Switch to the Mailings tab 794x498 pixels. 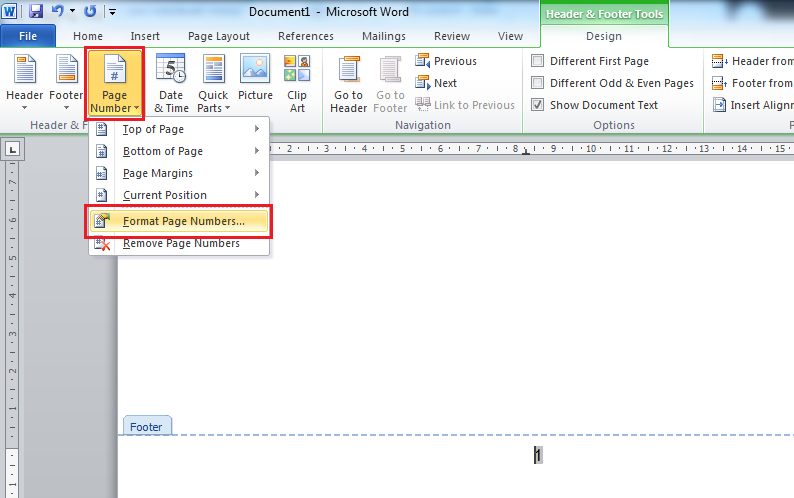(x=384, y=36)
